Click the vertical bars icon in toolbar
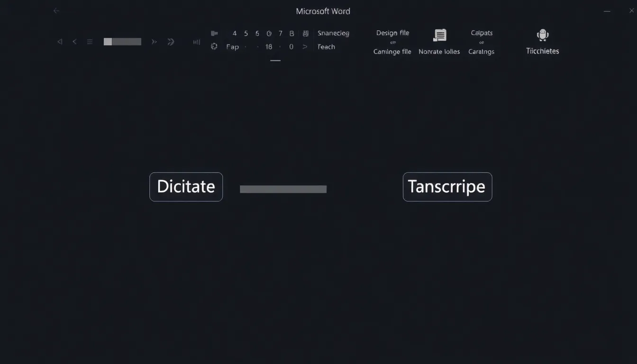This screenshot has width=637, height=364. click(196, 42)
